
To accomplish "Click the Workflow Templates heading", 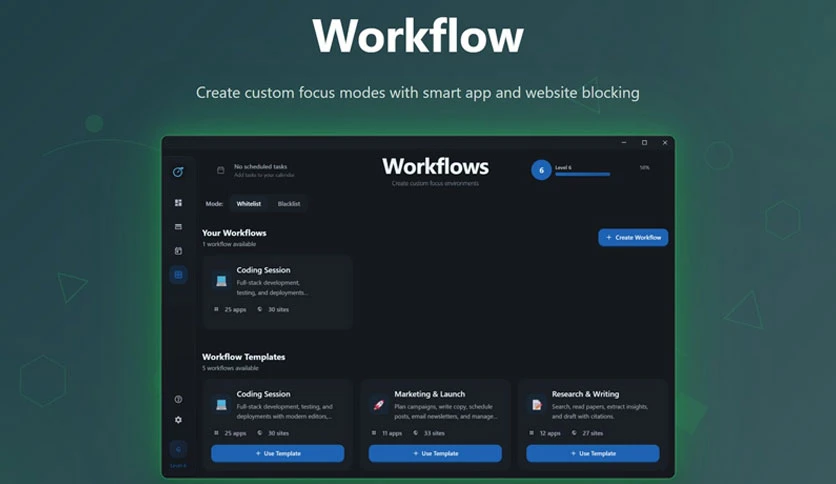I will pos(244,357).
